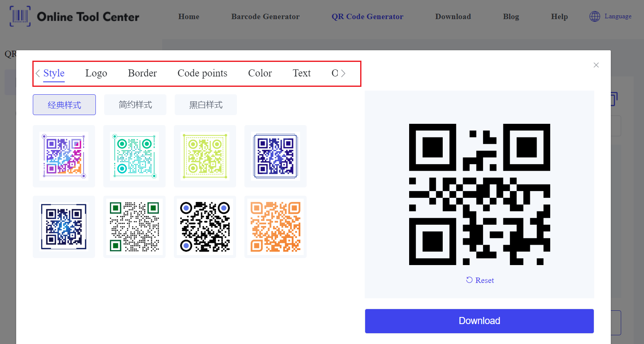Click the blue Download button
This screenshot has width=644, height=344.
coord(479,321)
